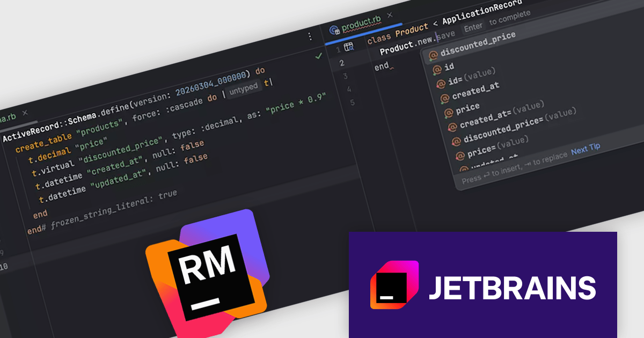Select discounted_price=(value) completion entry
The image size is (644, 338).
514,126
